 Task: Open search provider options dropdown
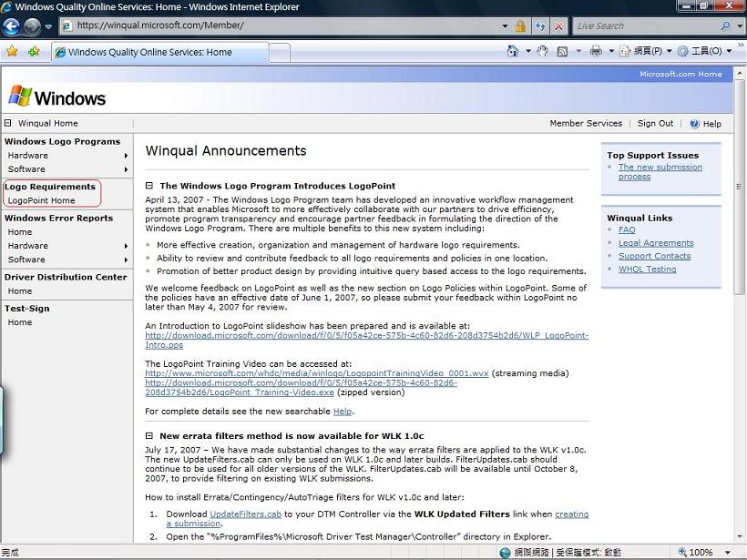point(740,26)
